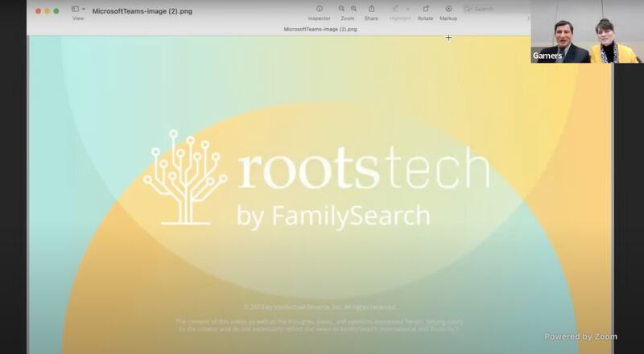Zoom out with the magnifier minus icon
This screenshot has width=644, height=354.
[341, 9]
